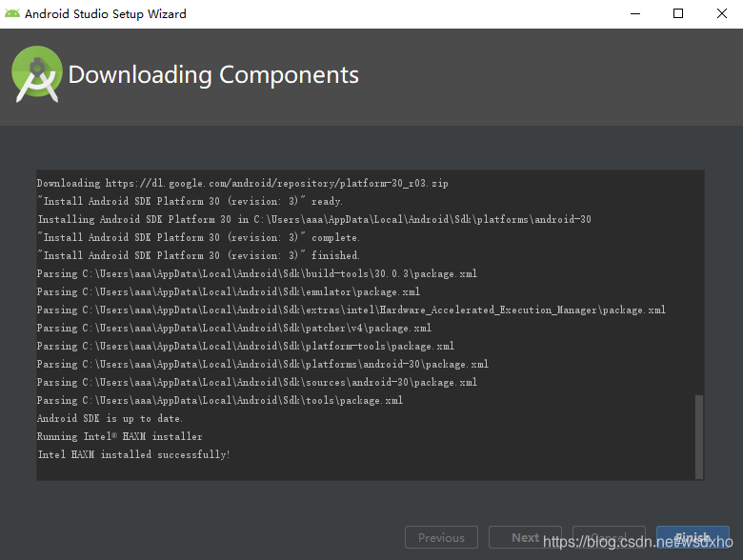Click the Cancel button
The width and height of the screenshot is (743, 560).
coord(609,537)
